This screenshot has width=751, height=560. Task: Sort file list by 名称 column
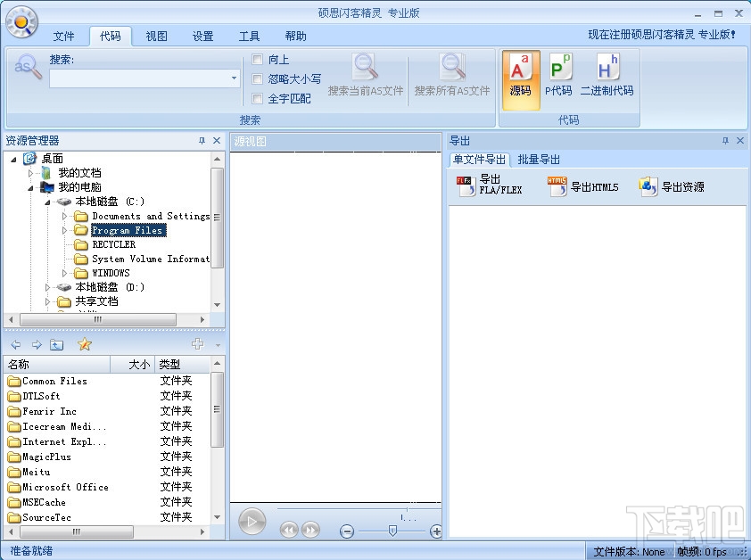coord(57,365)
